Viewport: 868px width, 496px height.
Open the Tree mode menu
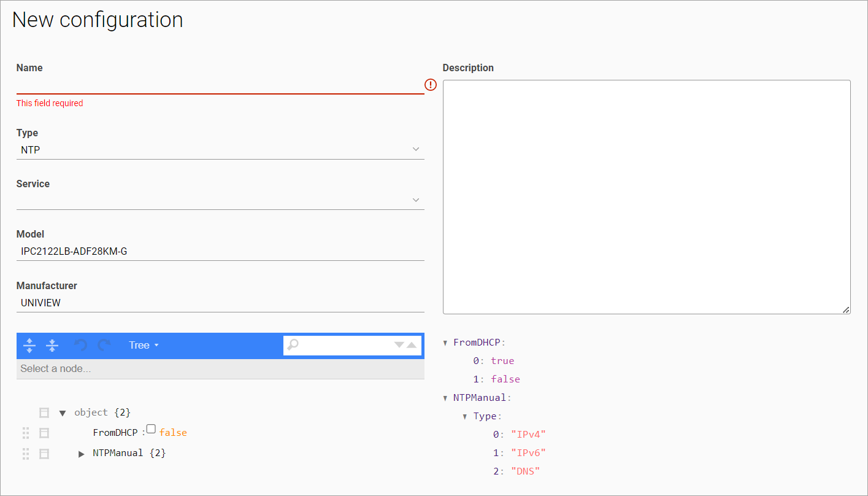144,345
